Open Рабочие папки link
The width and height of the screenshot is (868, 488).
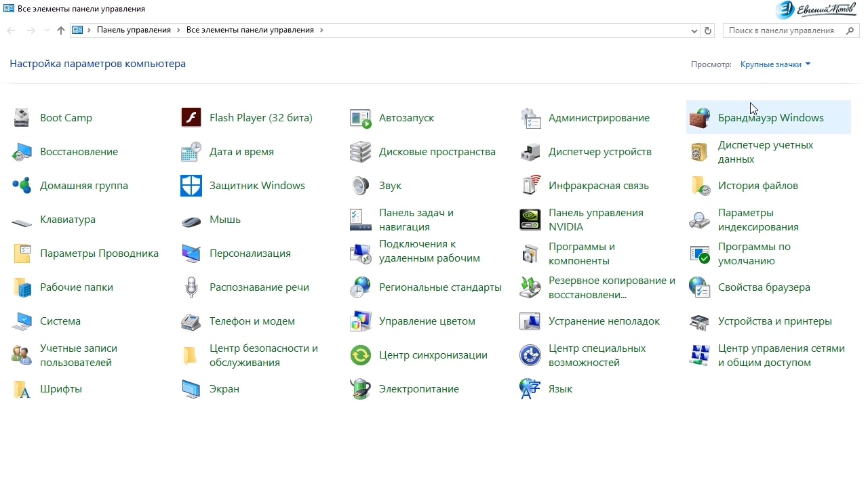click(77, 287)
